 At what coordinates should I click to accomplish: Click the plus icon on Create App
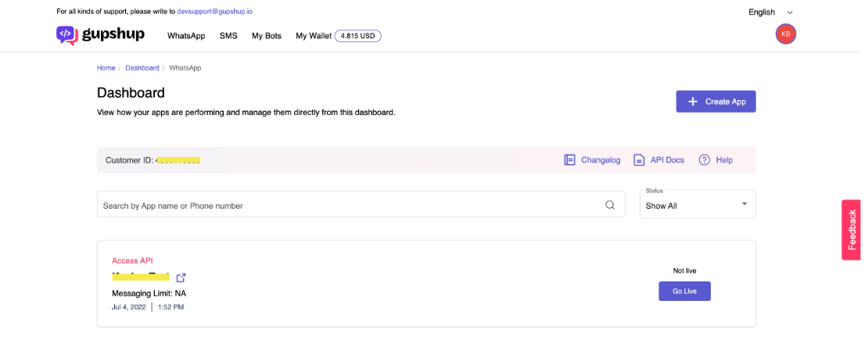(x=693, y=102)
